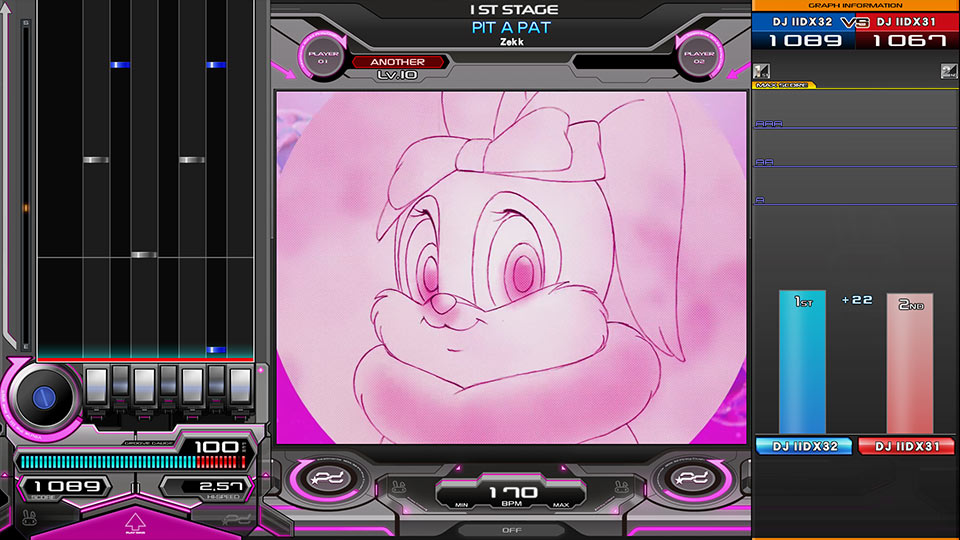Click the left pd logo emblem
The height and width of the screenshot is (540, 960).
pyautogui.click(x=328, y=478)
